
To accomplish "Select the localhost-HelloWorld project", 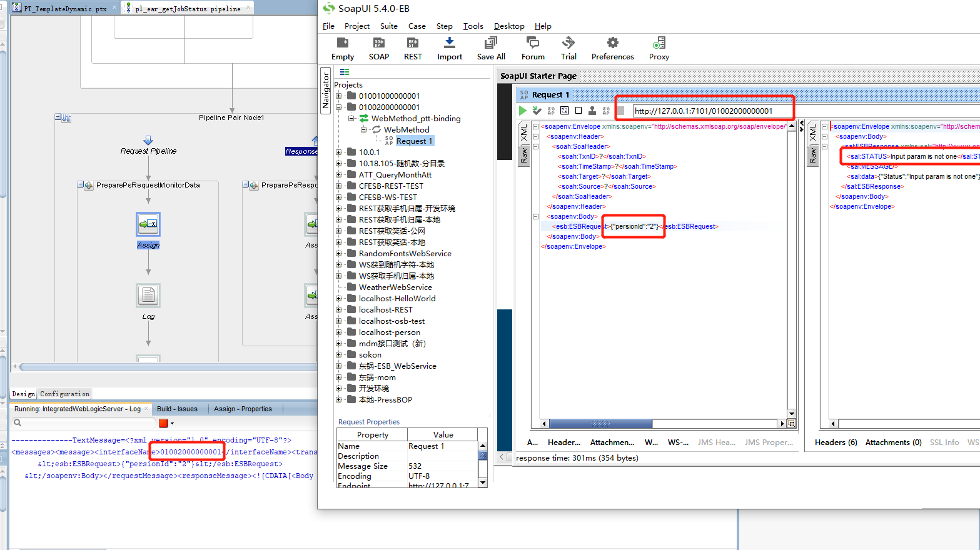I will pyautogui.click(x=397, y=298).
